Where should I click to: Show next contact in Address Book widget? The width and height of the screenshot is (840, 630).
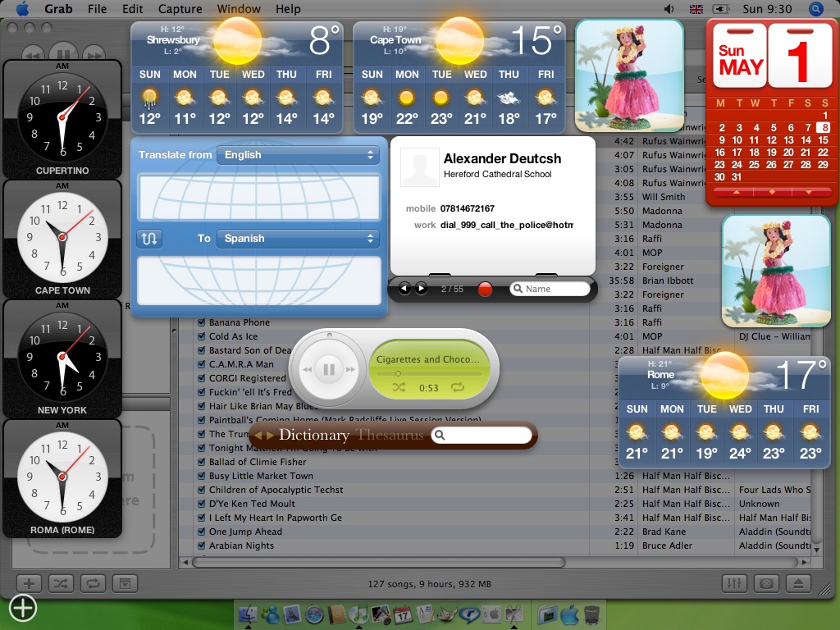(421, 289)
